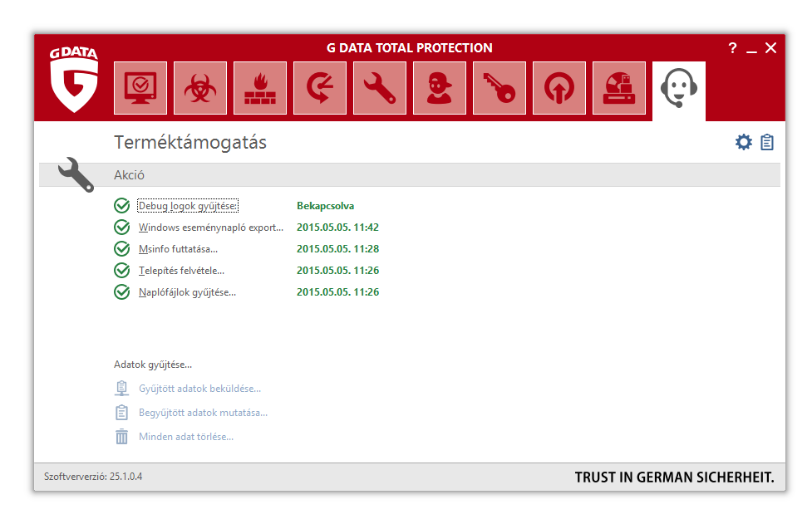Start Msinfo futtatása
This screenshot has height=514, width=812.
tap(178, 249)
